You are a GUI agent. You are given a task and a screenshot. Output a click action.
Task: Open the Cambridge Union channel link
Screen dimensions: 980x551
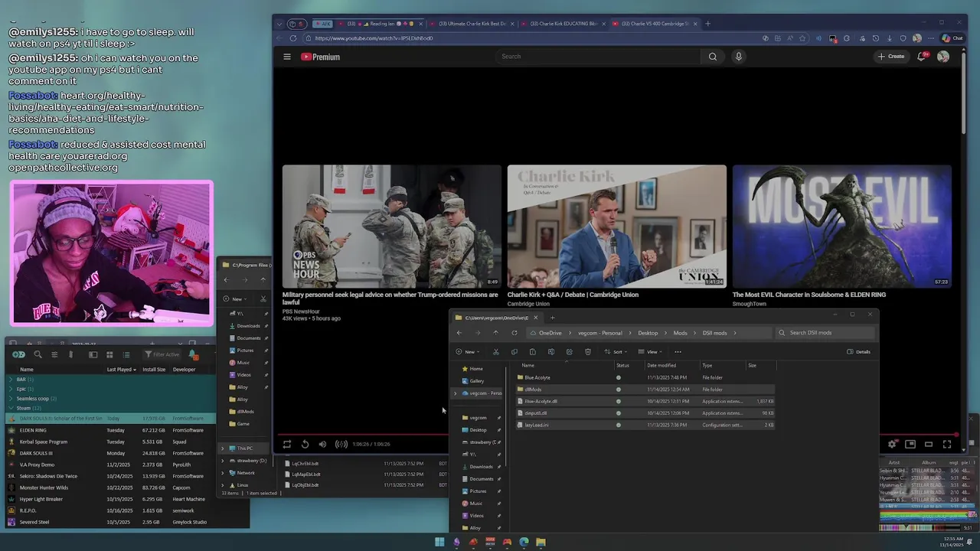point(528,304)
